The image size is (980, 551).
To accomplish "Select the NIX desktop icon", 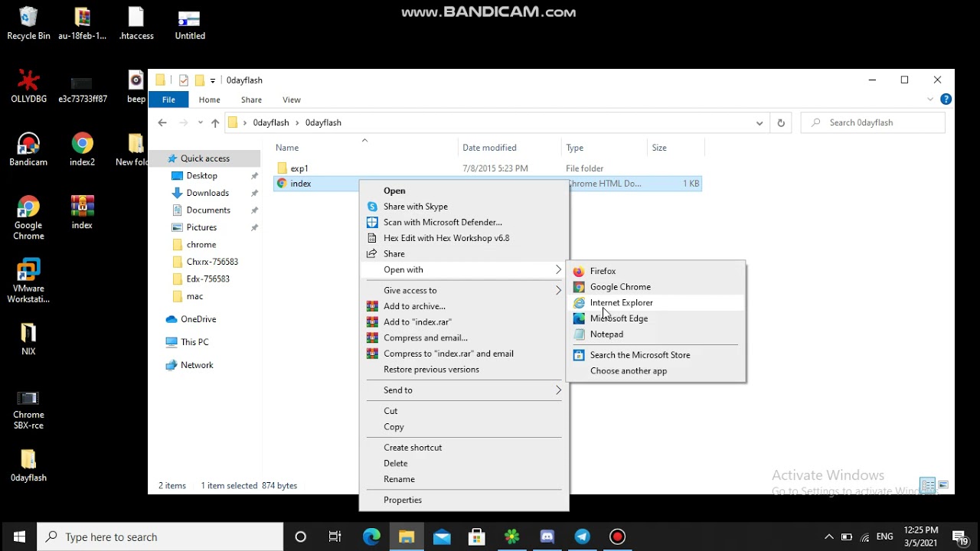I will pyautogui.click(x=28, y=338).
